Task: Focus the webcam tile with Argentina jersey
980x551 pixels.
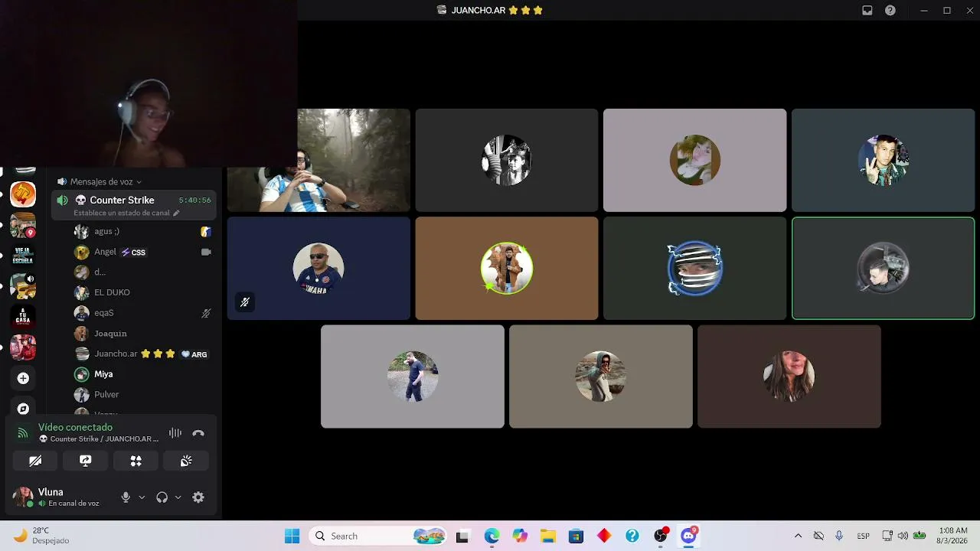Action: [x=318, y=160]
